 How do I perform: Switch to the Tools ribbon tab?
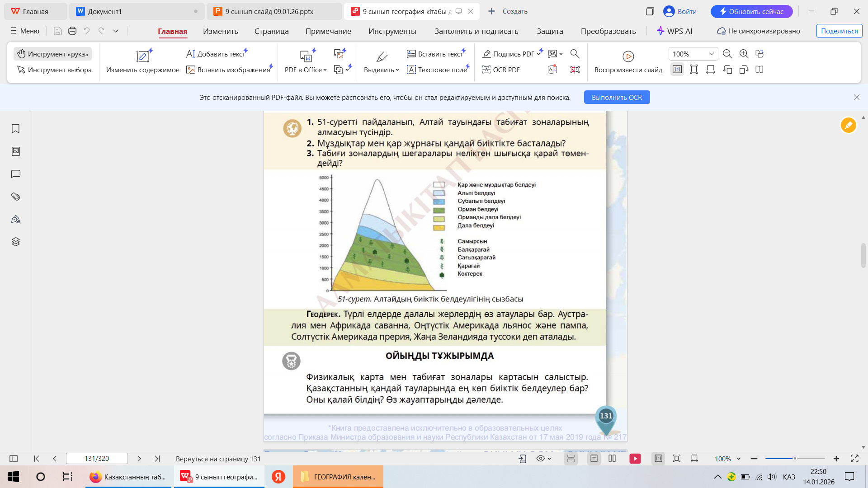392,31
